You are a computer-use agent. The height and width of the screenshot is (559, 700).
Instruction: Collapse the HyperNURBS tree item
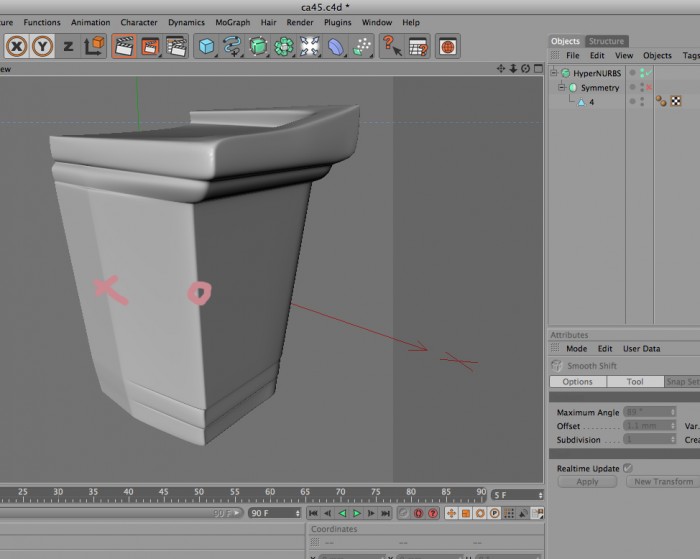click(554, 73)
